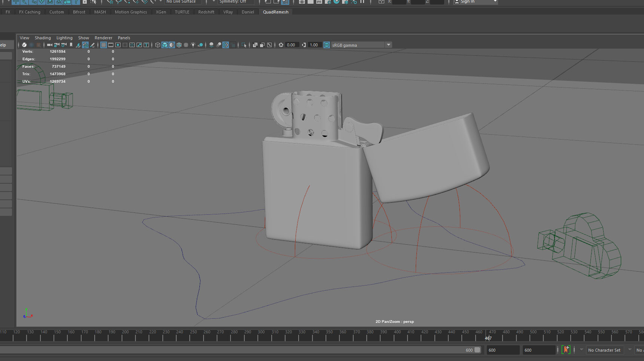This screenshot has width=644, height=361.
Task: Enable the 2D Pan/Zoom tool
Action: (85, 45)
